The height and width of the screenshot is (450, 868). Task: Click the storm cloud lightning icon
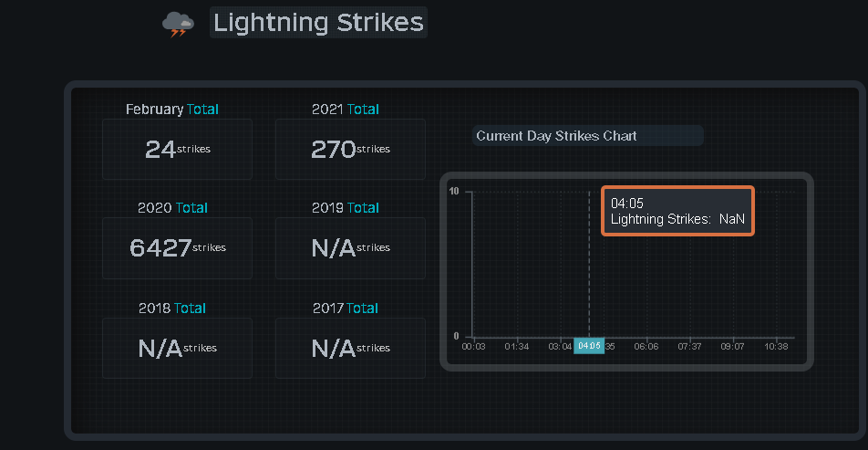[178, 25]
